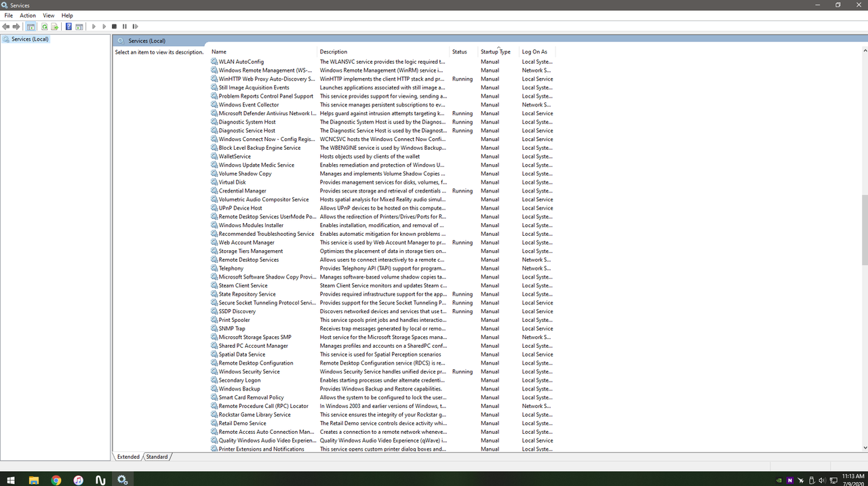
Task: Click the Stop Service square icon
Action: pos(114,26)
